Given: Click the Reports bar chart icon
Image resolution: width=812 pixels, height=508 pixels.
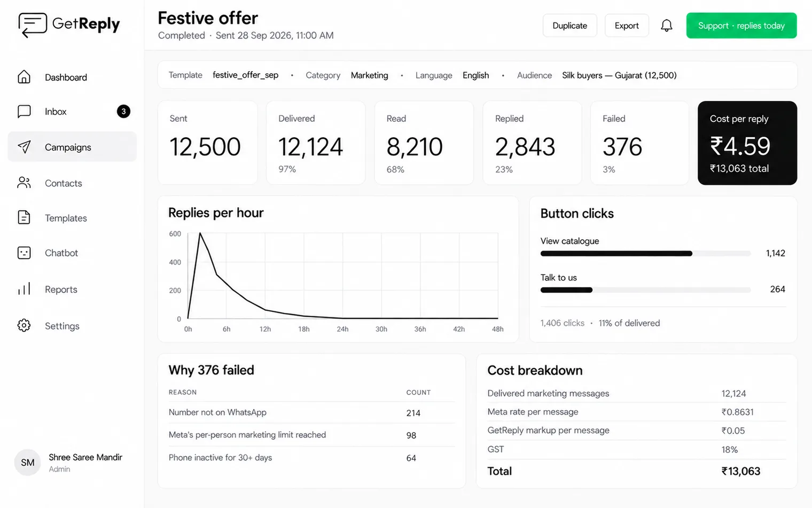Looking at the screenshot, I should [24, 289].
